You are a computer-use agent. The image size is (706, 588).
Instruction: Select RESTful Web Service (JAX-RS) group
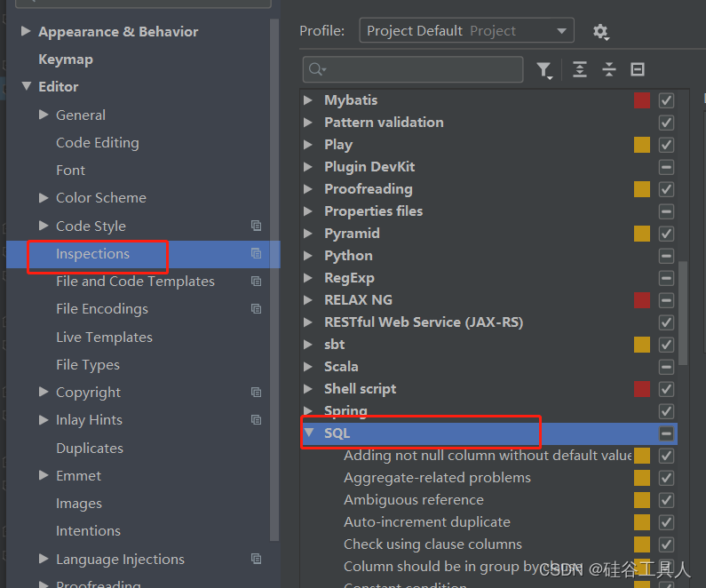424,322
